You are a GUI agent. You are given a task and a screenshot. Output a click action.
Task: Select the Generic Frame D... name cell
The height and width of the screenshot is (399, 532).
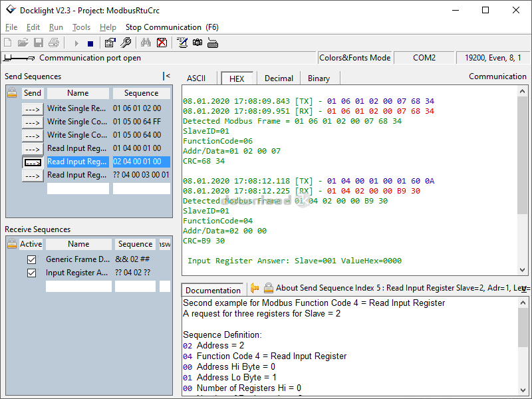coord(78,259)
